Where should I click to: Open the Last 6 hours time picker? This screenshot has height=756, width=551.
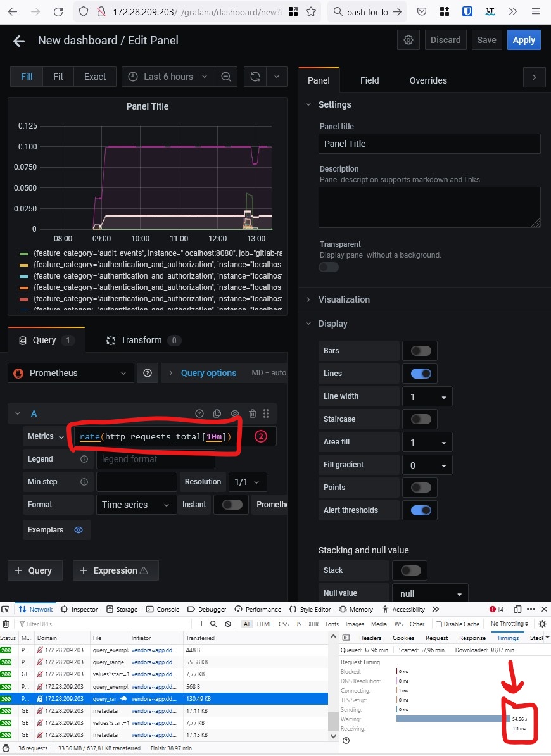pos(168,77)
